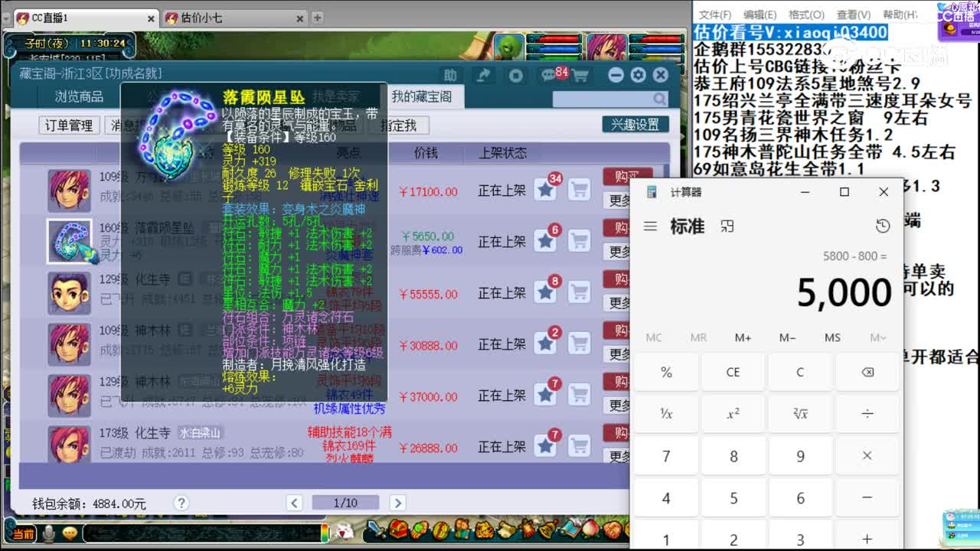
Task: Click the 指定我 filter button
Action: 399,126
